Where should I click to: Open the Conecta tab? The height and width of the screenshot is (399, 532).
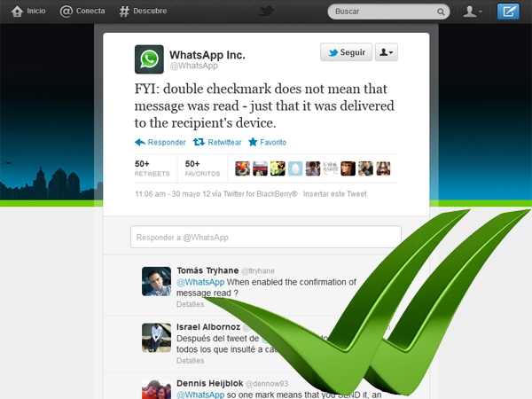82,12
